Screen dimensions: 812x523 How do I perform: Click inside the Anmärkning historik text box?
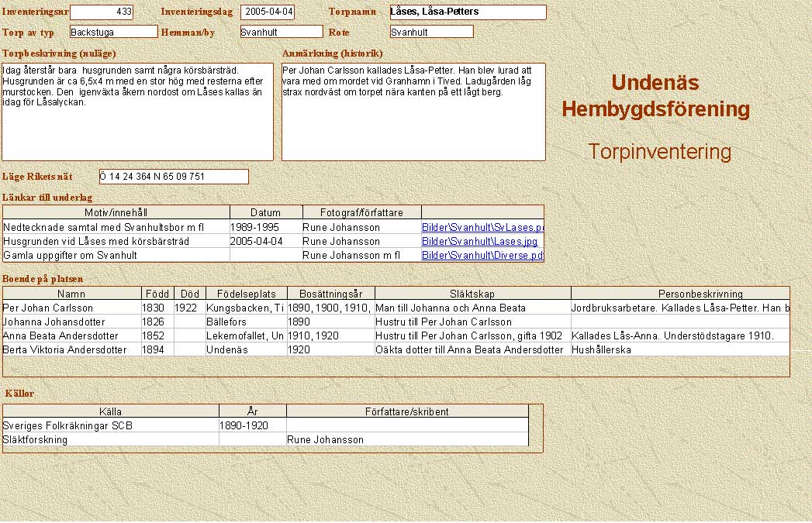(x=413, y=112)
